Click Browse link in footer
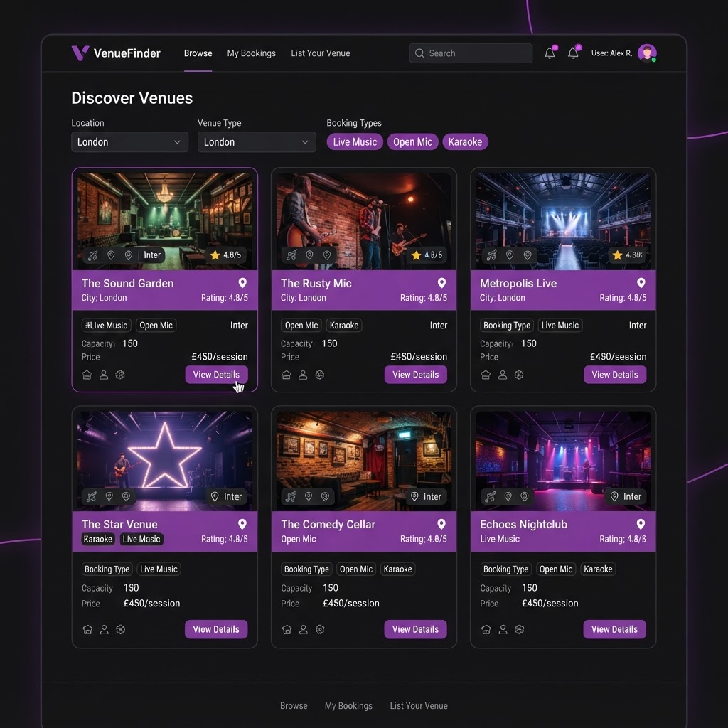The image size is (728, 728). point(294,706)
